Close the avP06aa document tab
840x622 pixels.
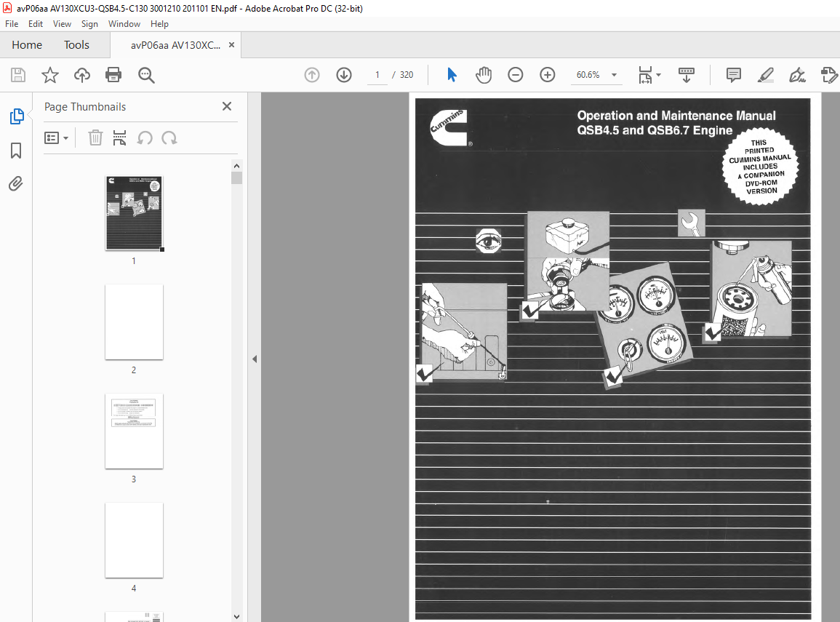[231, 45]
